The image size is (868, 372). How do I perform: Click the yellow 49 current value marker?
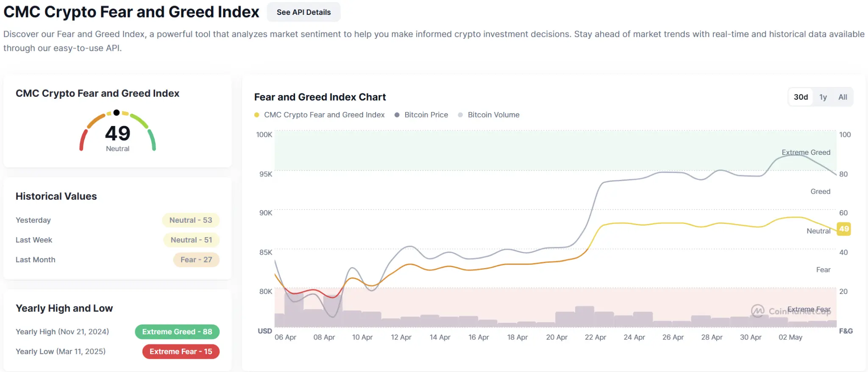coord(843,229)
